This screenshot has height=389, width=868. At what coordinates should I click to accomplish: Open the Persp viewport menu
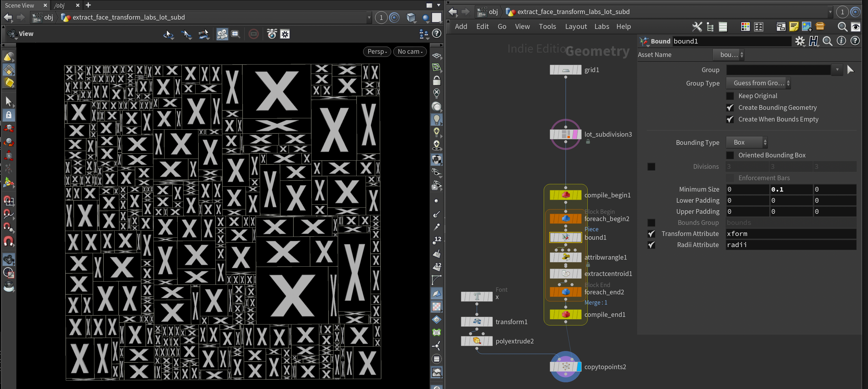coord(377,51)
